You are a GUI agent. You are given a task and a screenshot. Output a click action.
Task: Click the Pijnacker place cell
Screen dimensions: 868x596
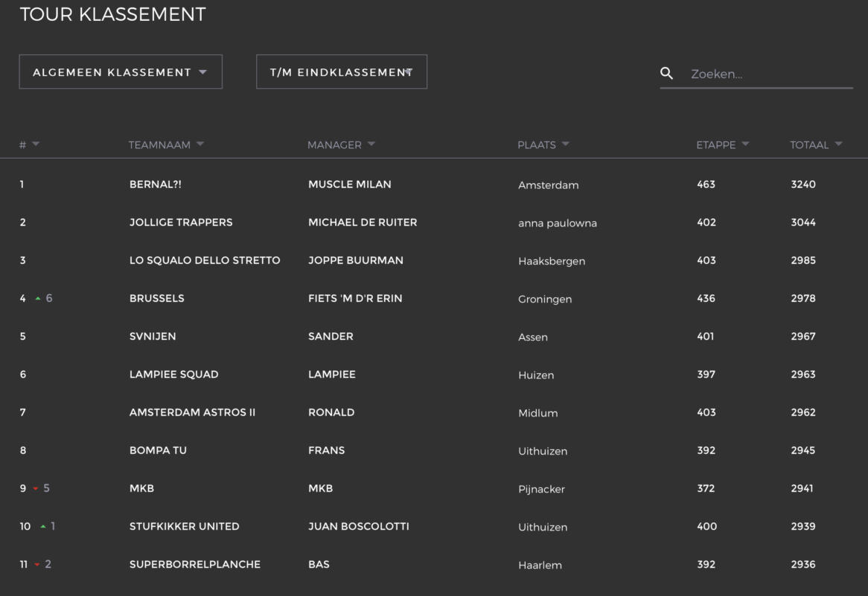tap(541, 489)
